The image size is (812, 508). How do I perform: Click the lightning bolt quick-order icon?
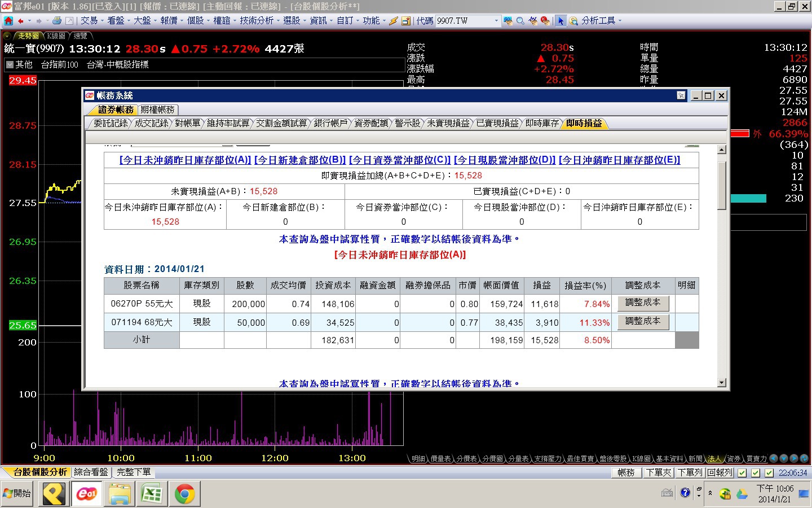(394, 21)
